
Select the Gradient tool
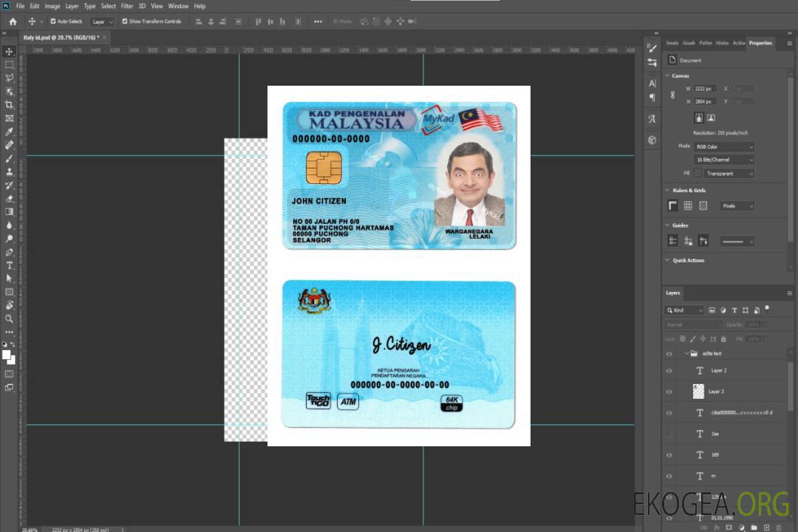coord(9,212)
